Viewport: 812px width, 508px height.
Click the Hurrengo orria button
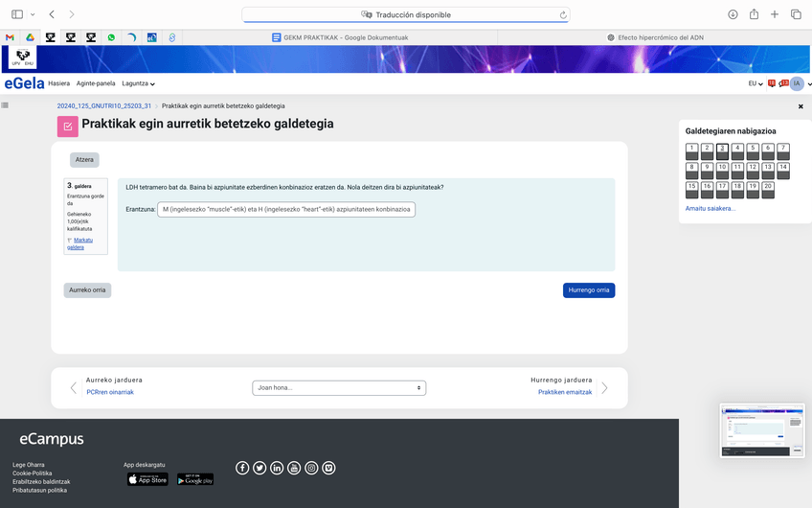click(589, 290)
